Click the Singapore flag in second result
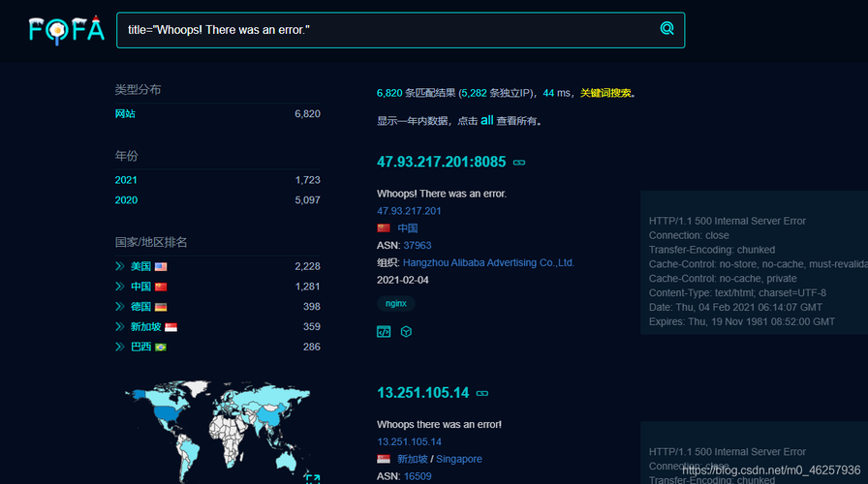868x484 pixels. pyautogui.click(x=384, y=459)
